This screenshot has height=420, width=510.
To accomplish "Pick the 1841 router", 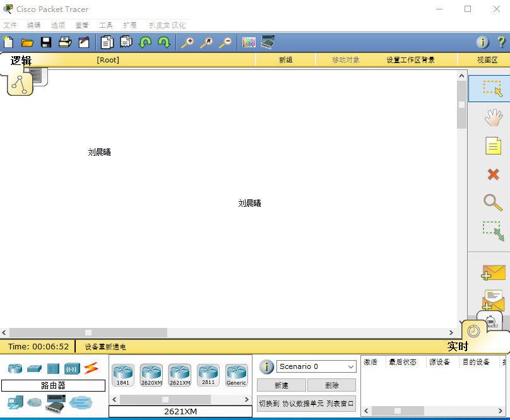I will [123, 375].
